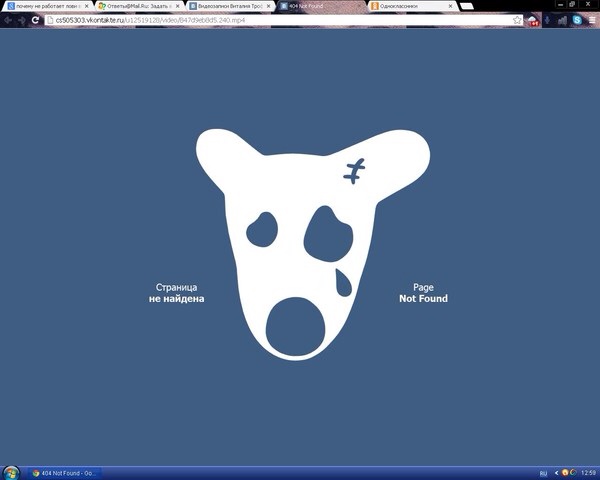Click the 'Page Not Found' text
The image size is (600, 480).
point(423,293)
